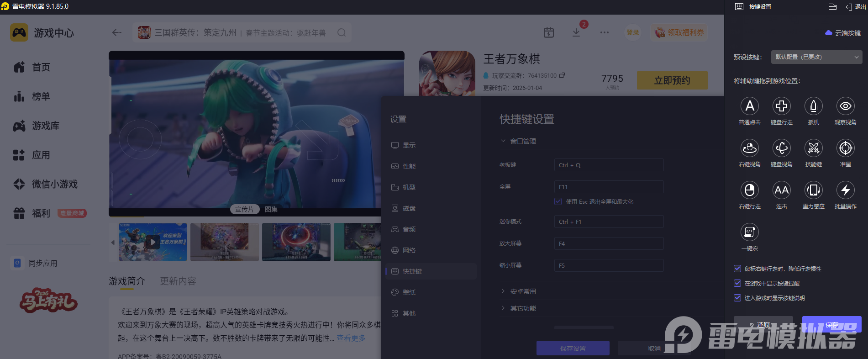Collapse the 窗口管理 section

[503, 141]
